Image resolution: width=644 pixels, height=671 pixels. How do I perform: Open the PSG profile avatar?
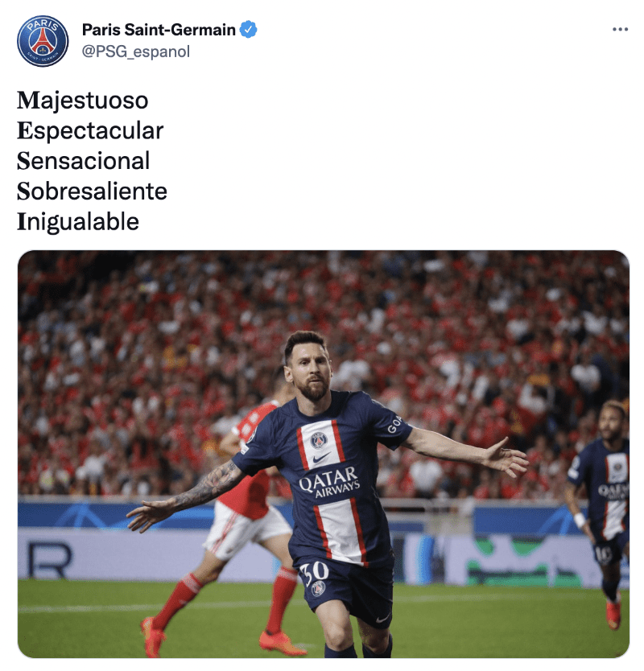pos(43,41)
